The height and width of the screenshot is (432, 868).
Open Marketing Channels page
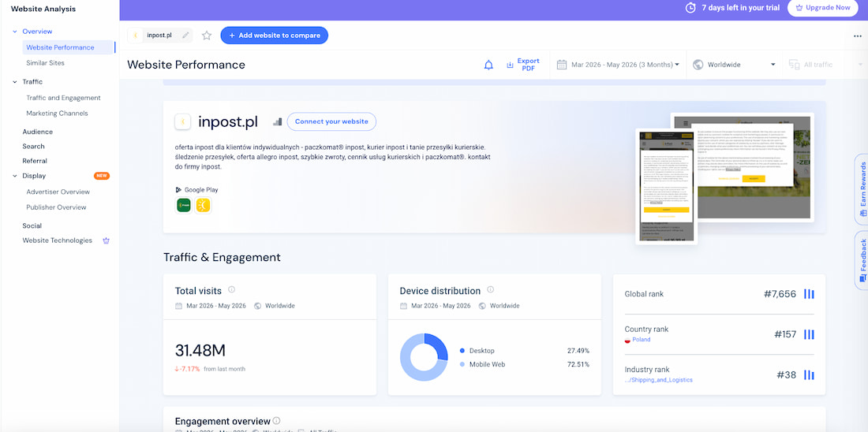57,114
